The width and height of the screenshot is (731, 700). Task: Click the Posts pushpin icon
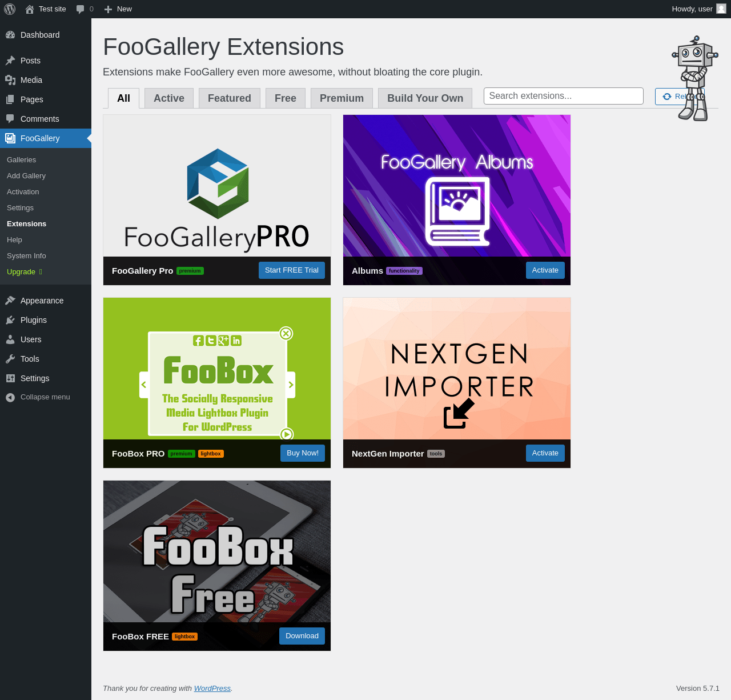[x=10, y=61]
